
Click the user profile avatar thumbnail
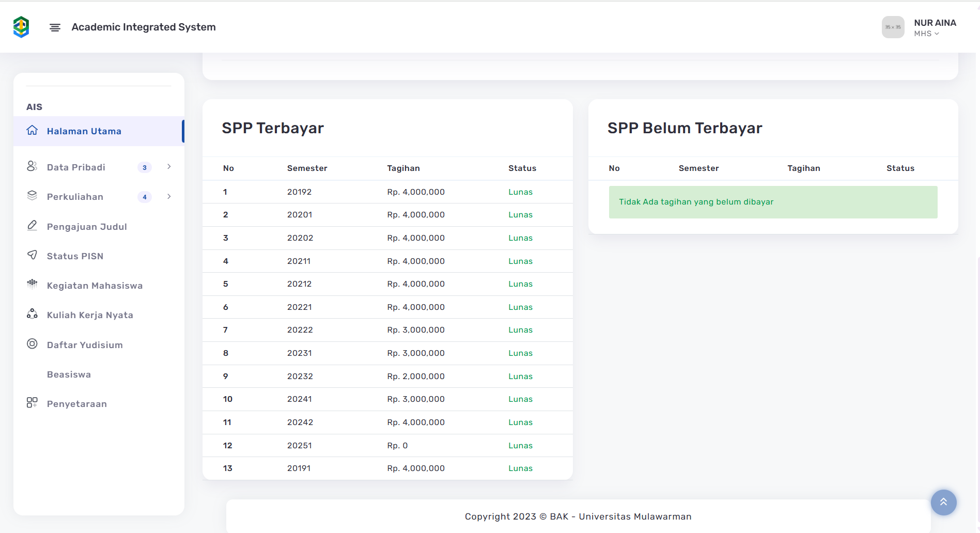pos(893,27)
